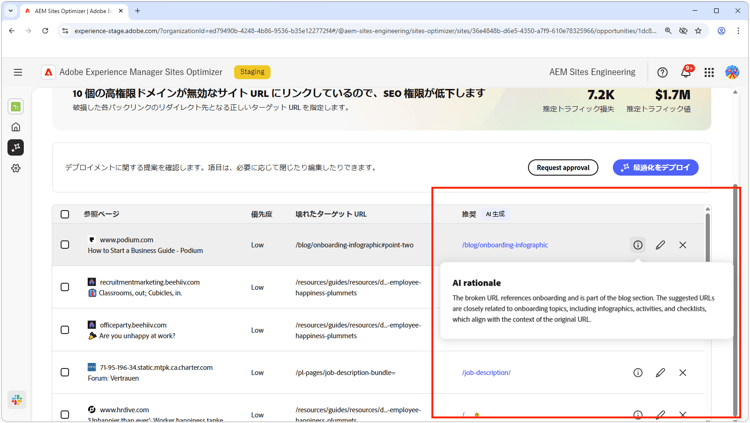
Task: Sort by 優先度 column header
Action: coord(262,214)
